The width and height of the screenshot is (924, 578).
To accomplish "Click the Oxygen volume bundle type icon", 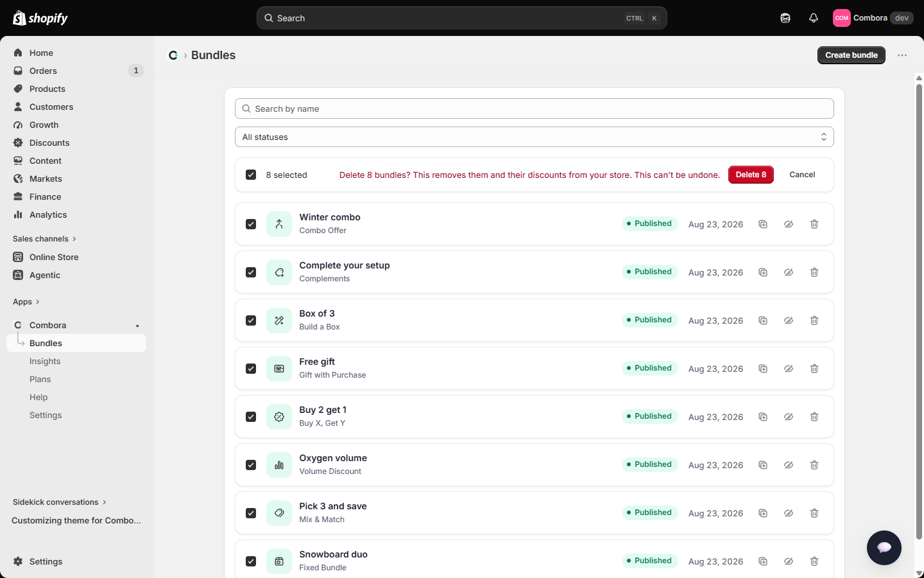I will (279, 465).
